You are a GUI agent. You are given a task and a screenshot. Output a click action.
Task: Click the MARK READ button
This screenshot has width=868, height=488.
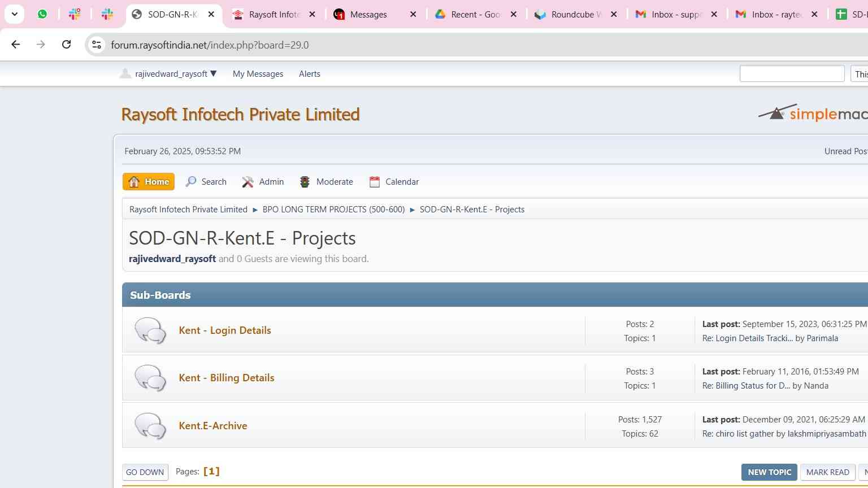[827, 472]
